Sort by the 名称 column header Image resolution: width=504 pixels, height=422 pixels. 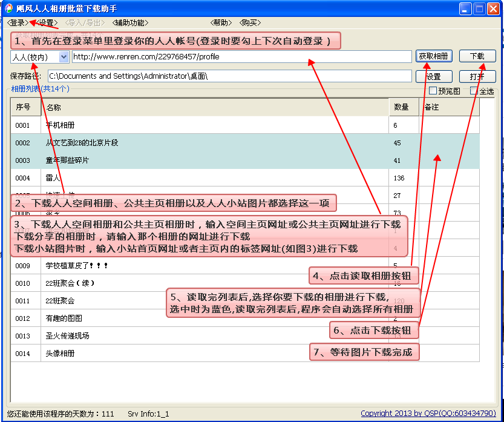point(215,107)
